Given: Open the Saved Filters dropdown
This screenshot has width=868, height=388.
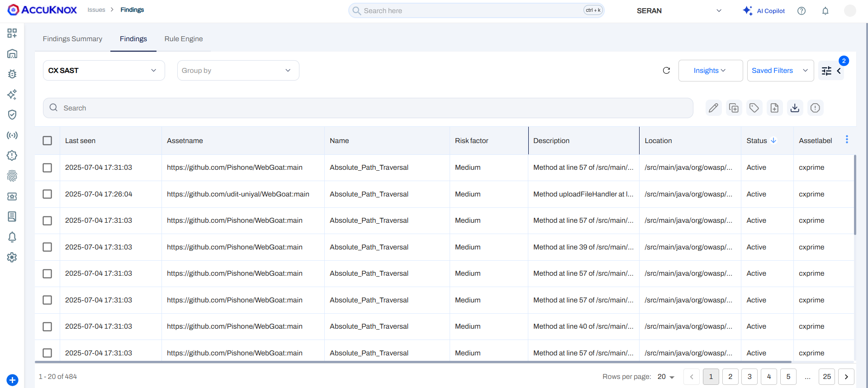Looking at the screenshot, I should (780, 71).
